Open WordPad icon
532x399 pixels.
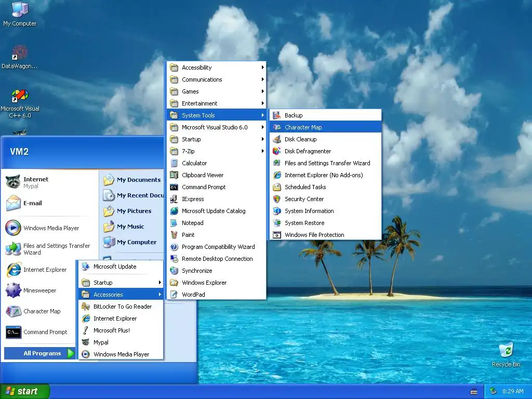tap(174, 295)
